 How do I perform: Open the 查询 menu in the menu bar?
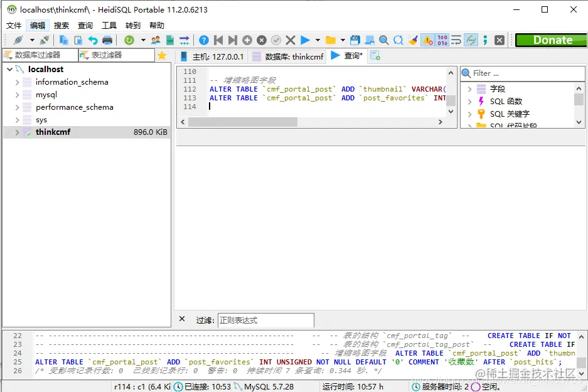pyautogui.click(x=85, y=26)
